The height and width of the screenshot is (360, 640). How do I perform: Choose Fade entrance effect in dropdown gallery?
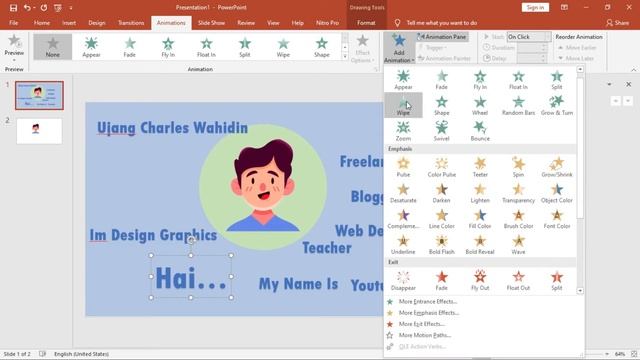tap(442, 80)
